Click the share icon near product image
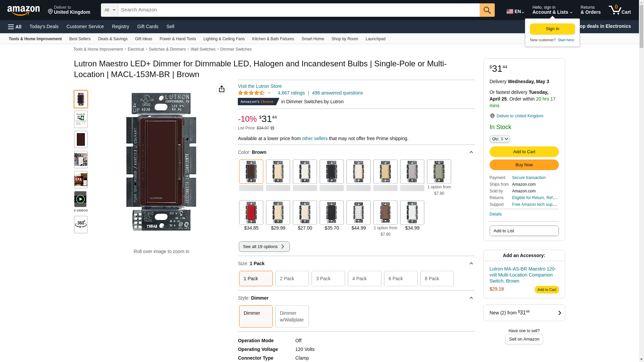The width and height of the screenshot is (644, 362). [x=221, y=89]
